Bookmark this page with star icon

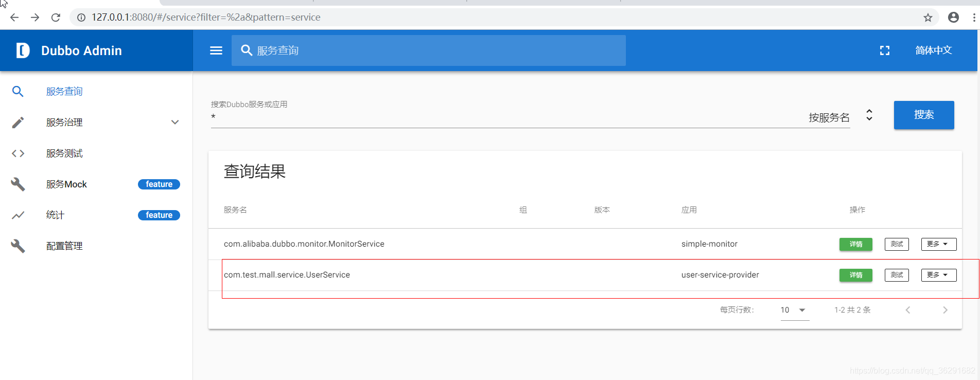pyautogui.click(x=928, y=18)
